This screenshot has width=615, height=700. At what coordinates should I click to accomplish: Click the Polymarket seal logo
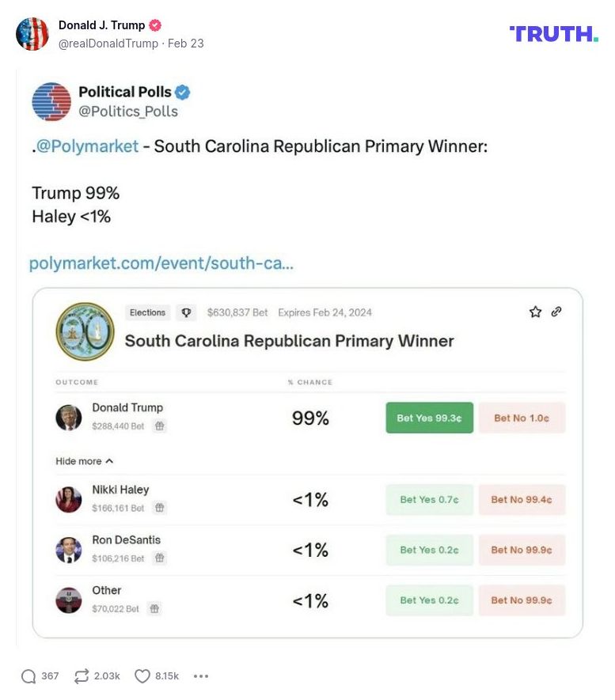click(85, 331)
